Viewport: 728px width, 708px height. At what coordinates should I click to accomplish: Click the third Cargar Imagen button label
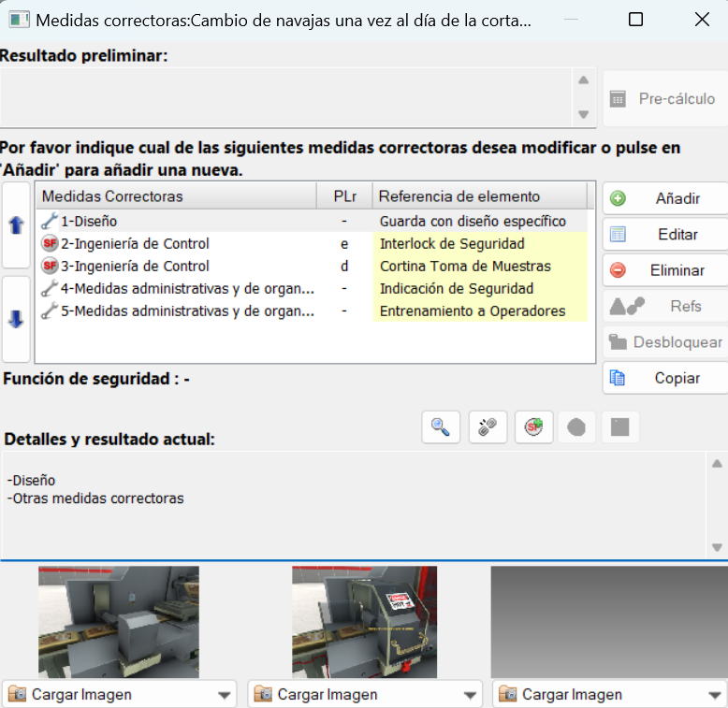click(572, 695)
